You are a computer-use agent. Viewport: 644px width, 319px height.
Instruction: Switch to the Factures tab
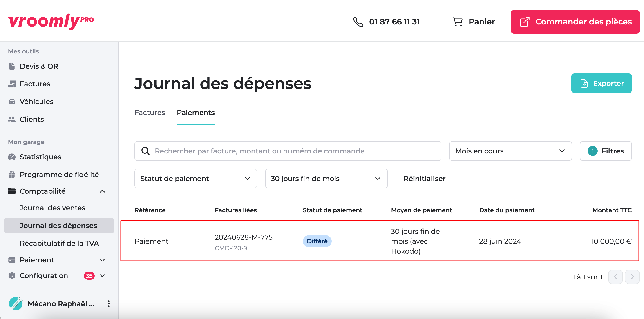(x=150, y=113)
